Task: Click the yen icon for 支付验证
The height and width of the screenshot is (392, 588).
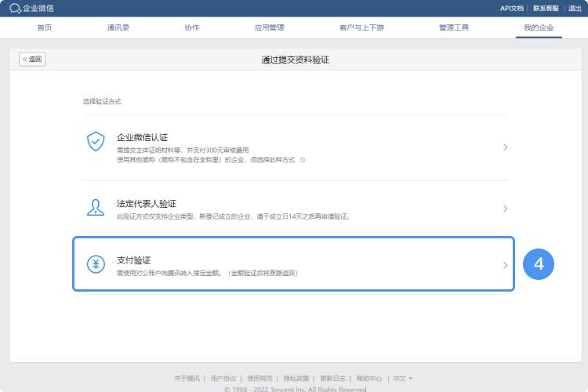Action: pyautogui.click(x=96, y=265)
